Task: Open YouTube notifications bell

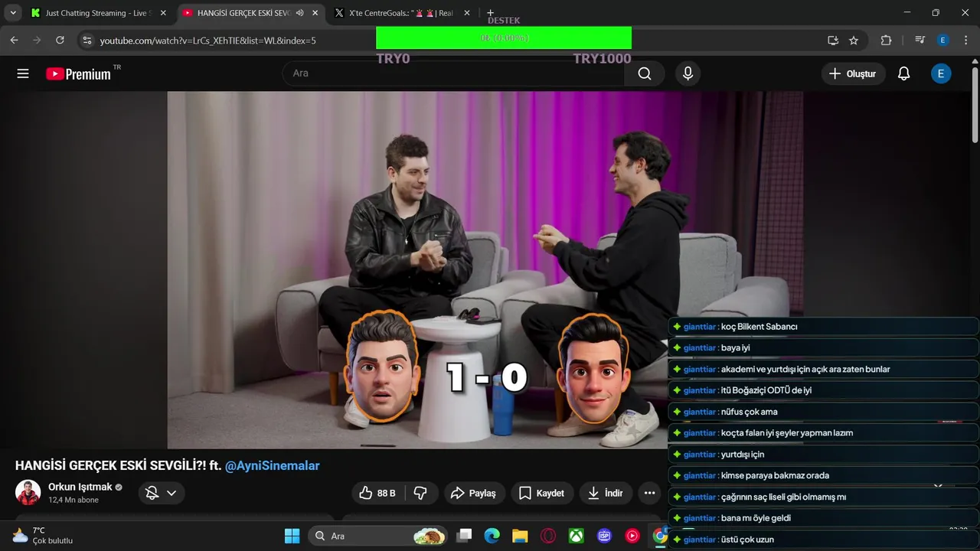Action: point(903,73)
